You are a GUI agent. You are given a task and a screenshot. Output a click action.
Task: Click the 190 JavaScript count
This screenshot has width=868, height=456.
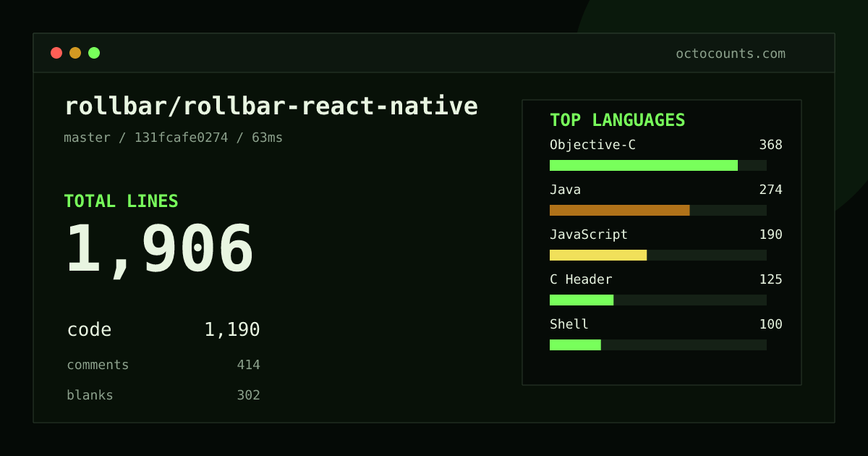coord(770,235)
